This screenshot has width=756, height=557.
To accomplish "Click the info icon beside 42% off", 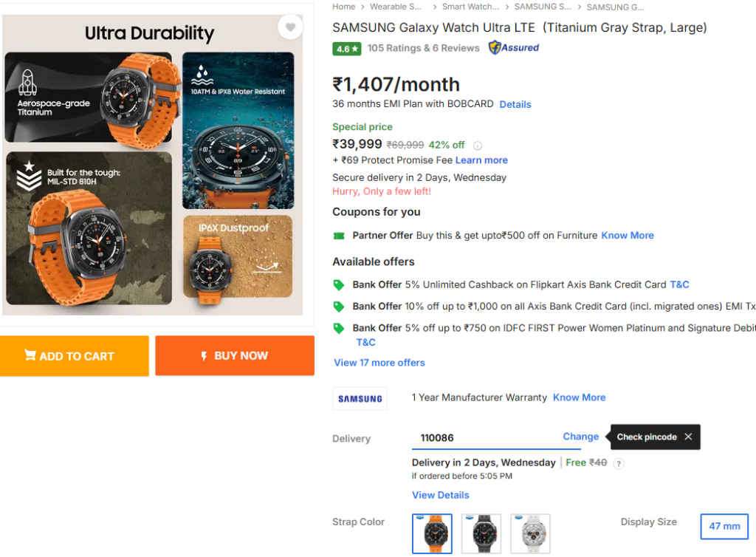I will (x=478, y=146).
